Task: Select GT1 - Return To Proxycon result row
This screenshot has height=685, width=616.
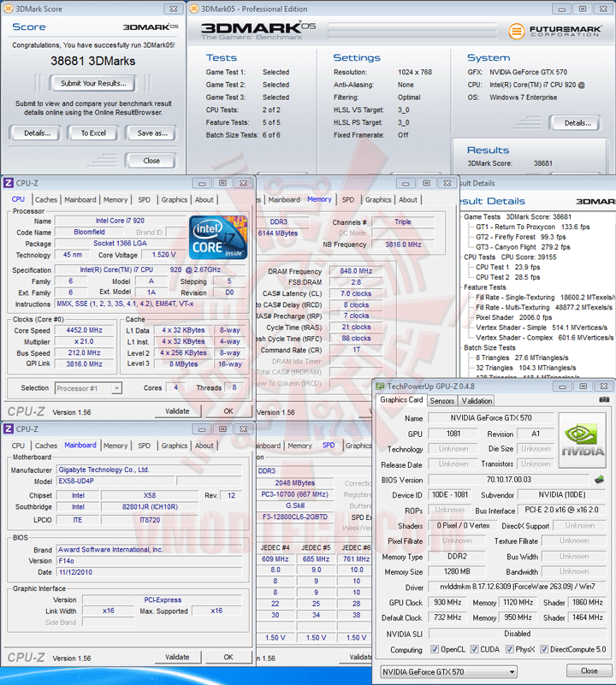Action: point(532,227)
